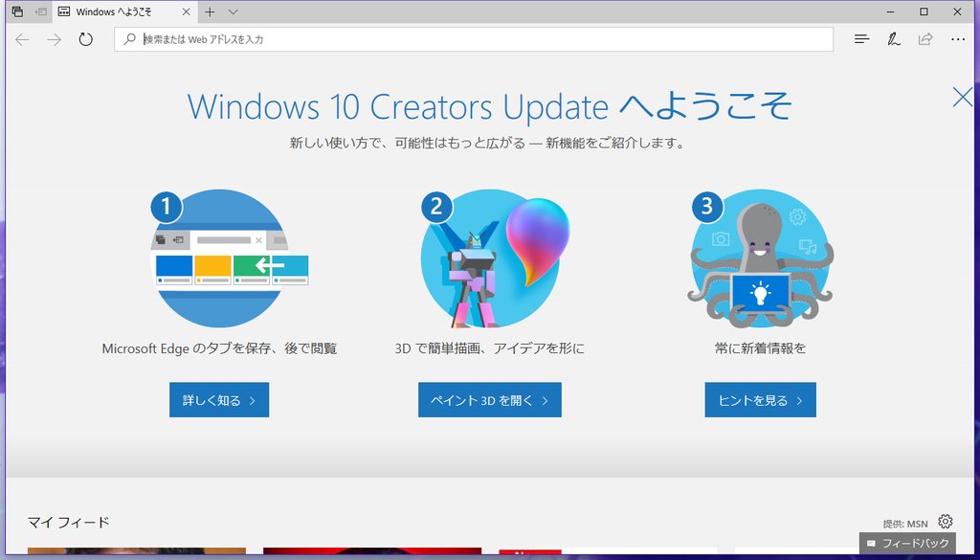Set these tabs aside icon

pyautogui.click(x=40, y=11)
